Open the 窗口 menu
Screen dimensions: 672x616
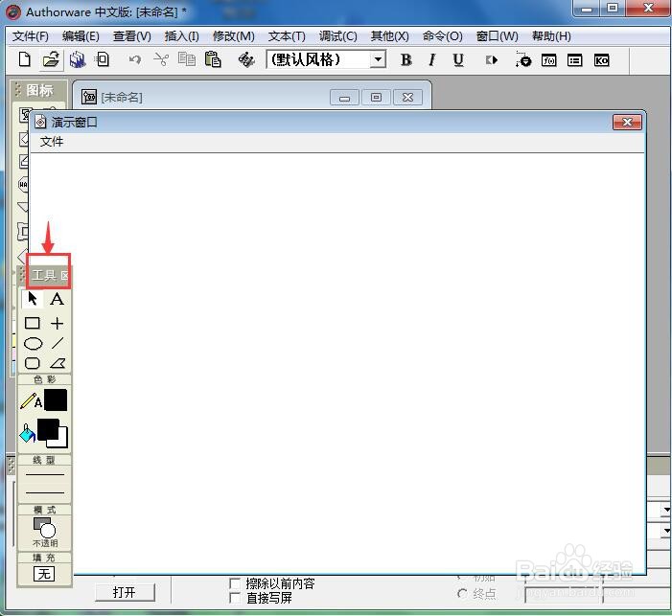(x=498, y=36)
